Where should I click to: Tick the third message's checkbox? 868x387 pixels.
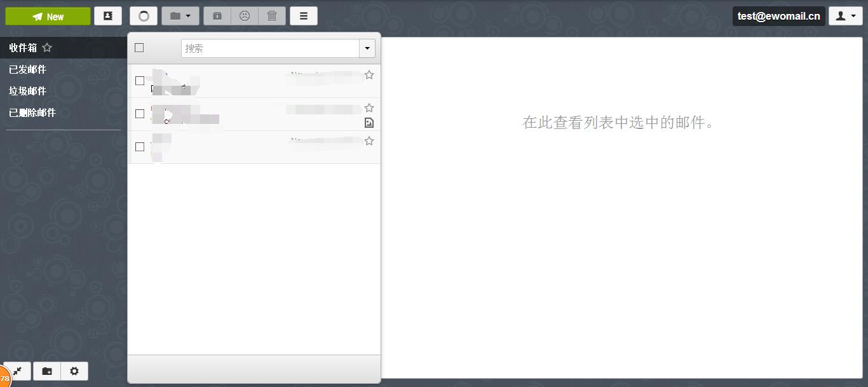click(140, 147)
